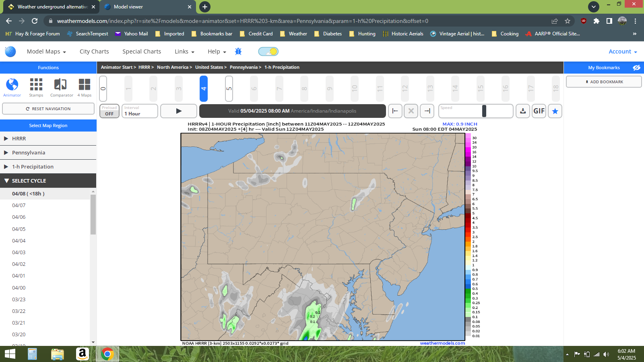Switch to Weather underground alternative tab

pyautogui.click(x=52, y=7)
